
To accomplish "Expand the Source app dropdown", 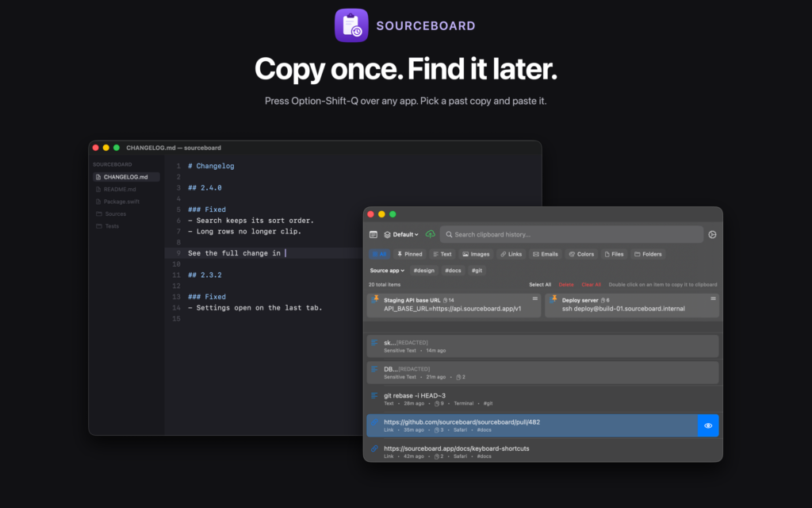I will tap(387, 270).
